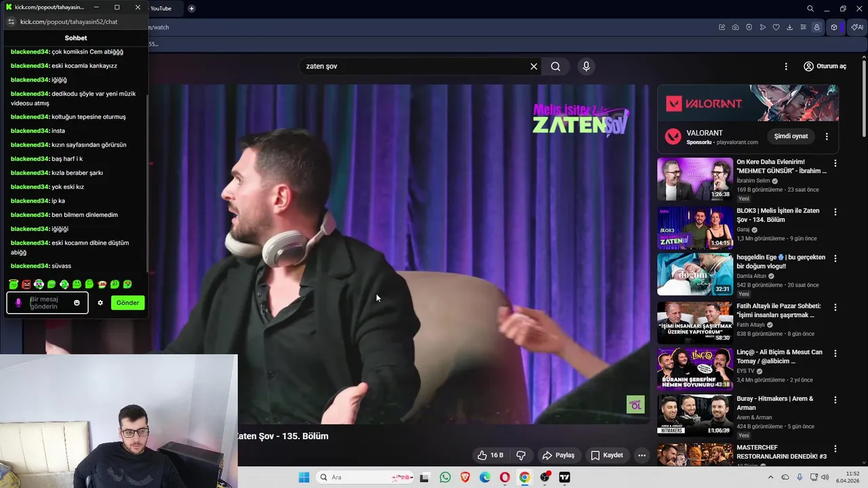Click the 'Ol' channel watermark on video
Screen dimensions: 868x488
click(635, 405)
